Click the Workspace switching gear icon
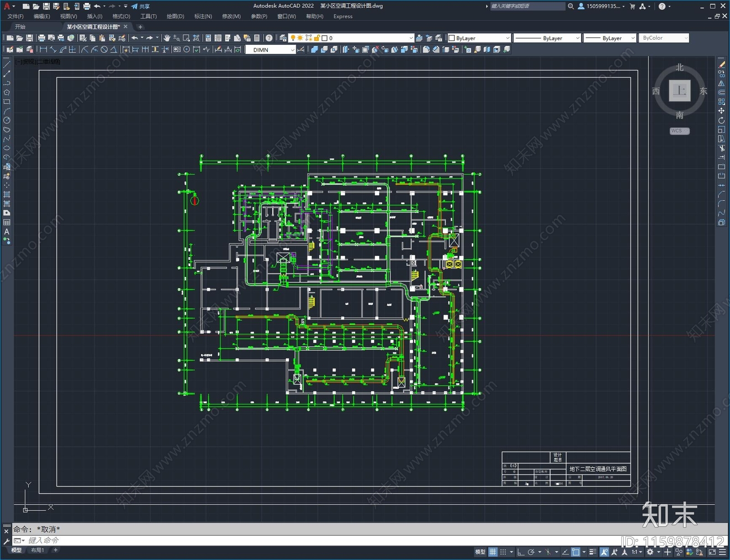Image resolution: width=730 pixels, height=560 pixels. coord(650,552)
